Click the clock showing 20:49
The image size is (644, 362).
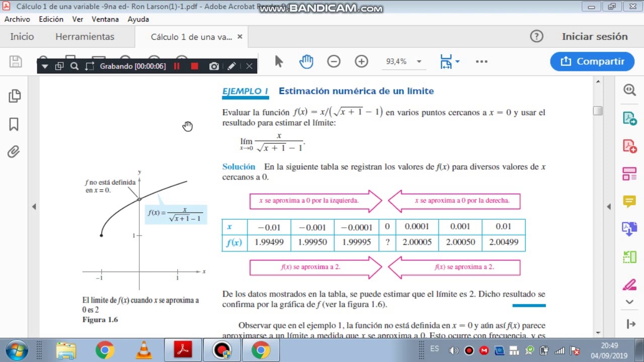(x=609, y=345)
